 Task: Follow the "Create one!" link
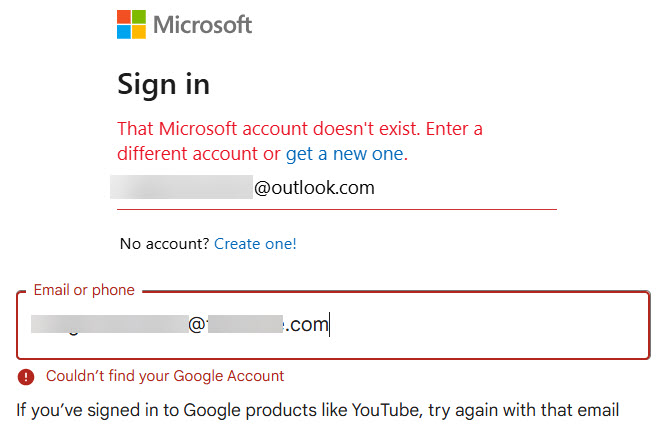[x=255, y=243]
